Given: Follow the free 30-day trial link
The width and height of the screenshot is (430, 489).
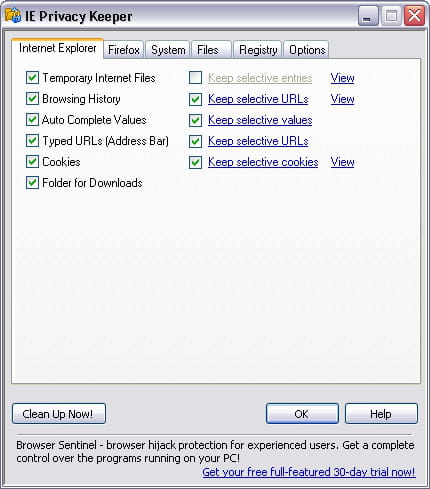Looking at the screenshot, I should point(309,472).
